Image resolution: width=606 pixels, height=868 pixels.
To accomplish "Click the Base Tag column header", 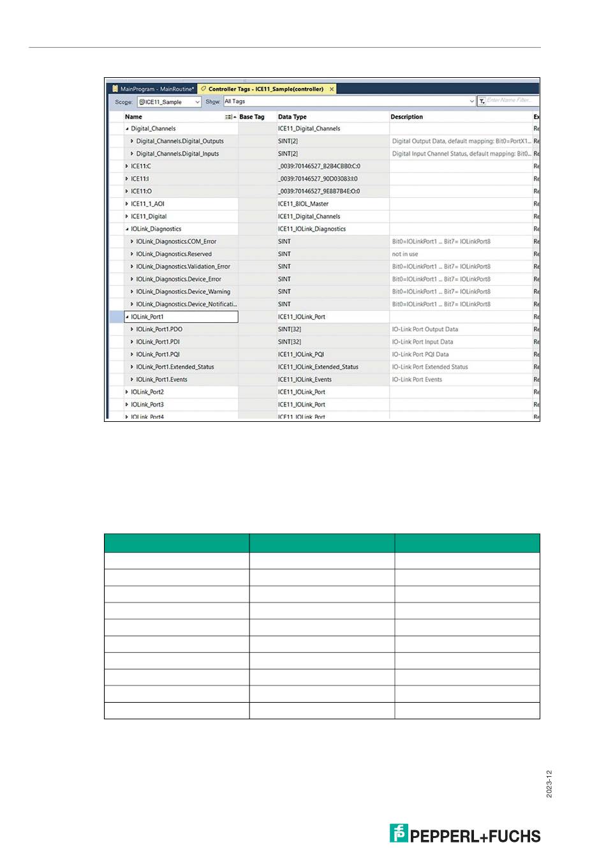I will [x=257, y=117].
